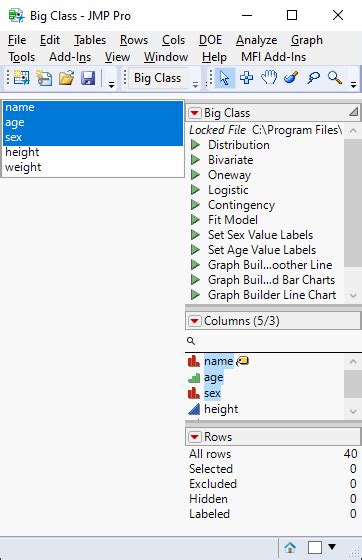Image resolution: width=362 pixels, height=560 pixels.
Task: Click the Save floppy disk icon
Action: point(88,78)
